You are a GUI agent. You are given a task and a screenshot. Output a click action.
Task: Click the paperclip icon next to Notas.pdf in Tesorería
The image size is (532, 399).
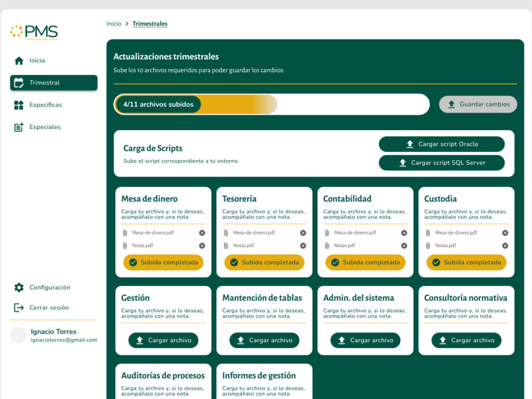pos(226,245)
